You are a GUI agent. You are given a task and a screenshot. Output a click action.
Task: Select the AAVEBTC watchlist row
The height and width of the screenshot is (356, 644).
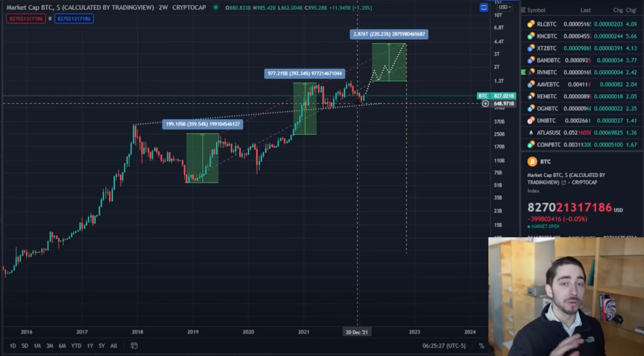coord(582,84)
